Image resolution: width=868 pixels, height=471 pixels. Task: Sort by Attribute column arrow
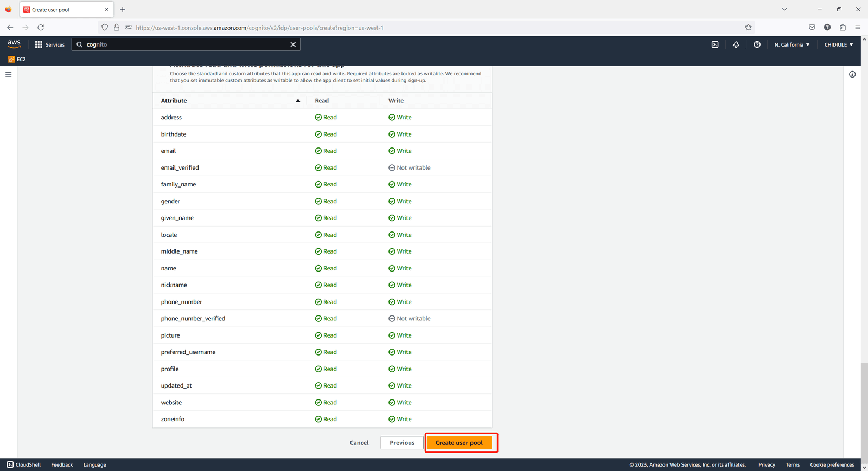coord(298,101)
